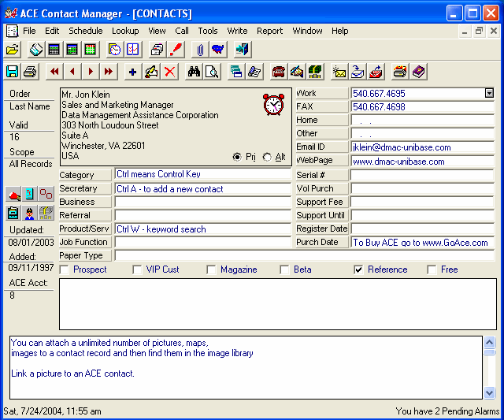Image resolution: width=504 pixels, height=420 pixels.
Task: Go to the next contact record
Action: point(91,72)
